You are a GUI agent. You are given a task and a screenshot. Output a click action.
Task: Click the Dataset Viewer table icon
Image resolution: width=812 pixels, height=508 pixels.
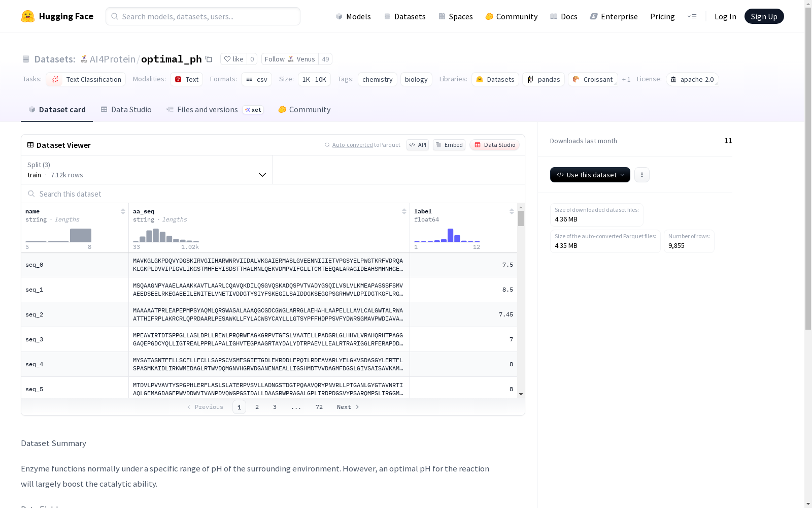(x=30, y=145)
